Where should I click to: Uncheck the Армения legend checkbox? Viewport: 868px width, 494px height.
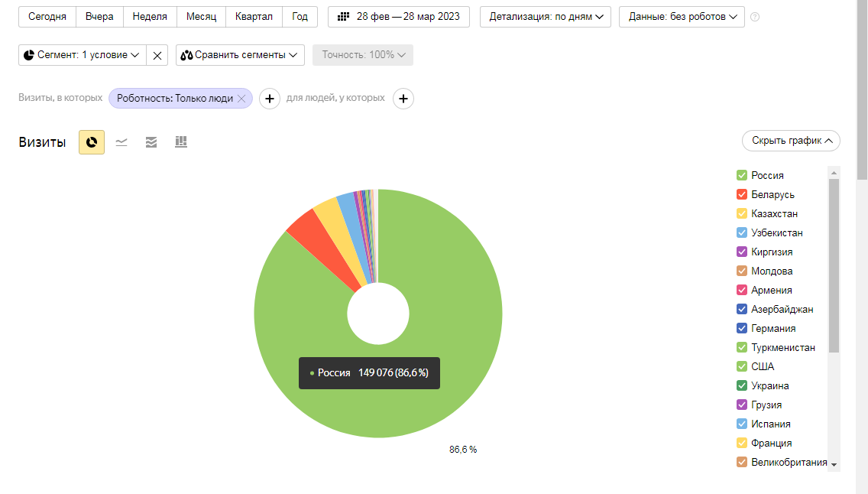tap(742, 290)
